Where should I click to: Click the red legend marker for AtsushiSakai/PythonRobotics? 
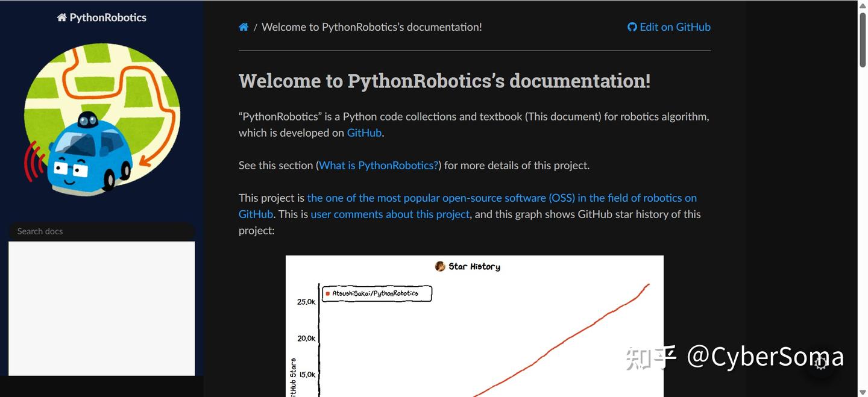coord(327,293)
